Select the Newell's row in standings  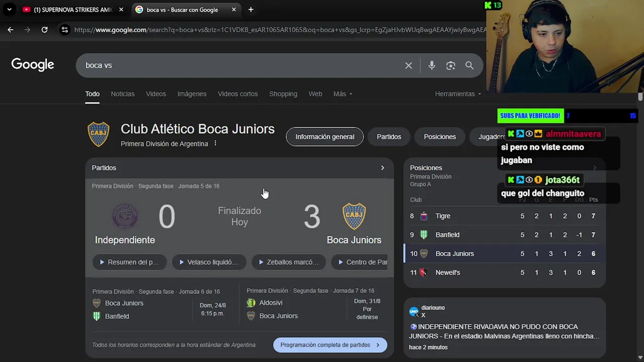click(x=504, y=273)
